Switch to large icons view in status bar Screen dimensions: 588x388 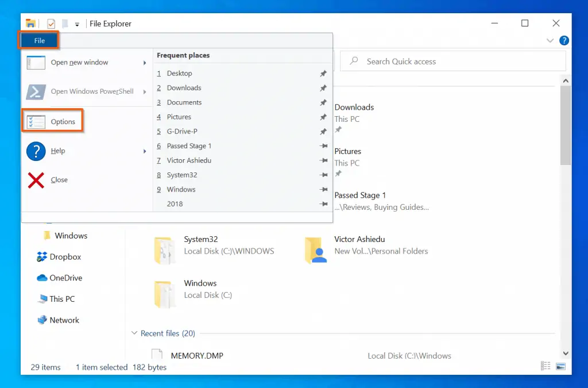(x=560, y=366)
